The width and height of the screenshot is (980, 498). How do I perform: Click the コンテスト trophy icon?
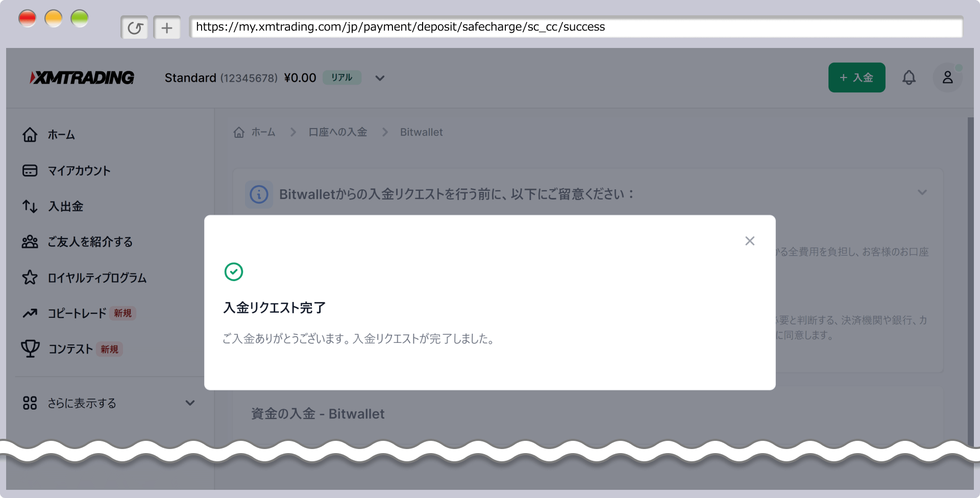(x=30, y=348)
